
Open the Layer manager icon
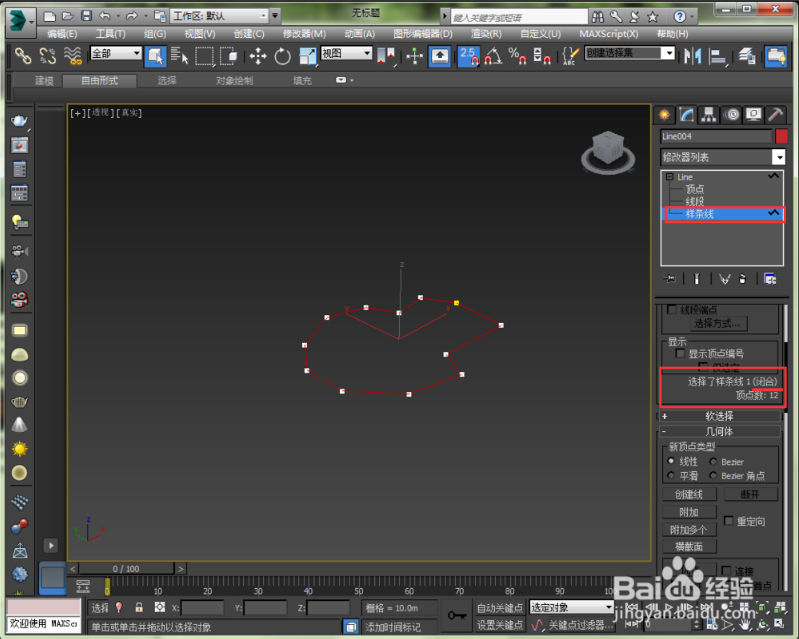click(747, 56)
